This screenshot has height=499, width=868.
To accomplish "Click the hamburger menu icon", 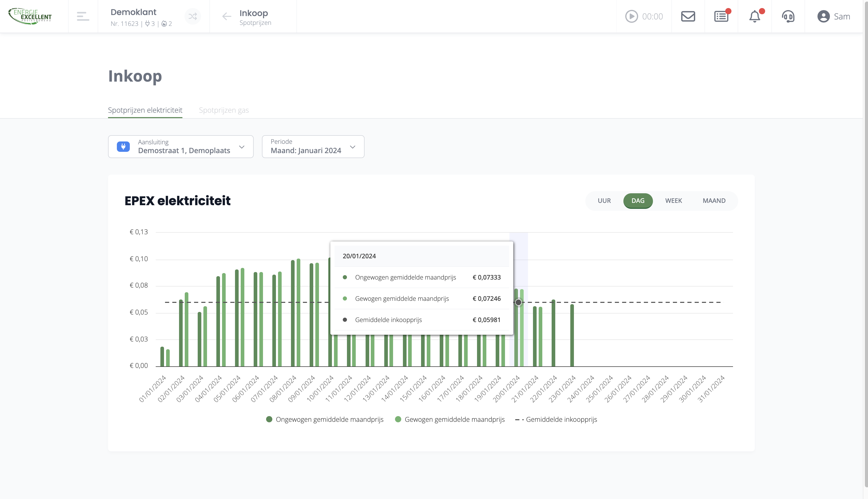I will [83, 16].
